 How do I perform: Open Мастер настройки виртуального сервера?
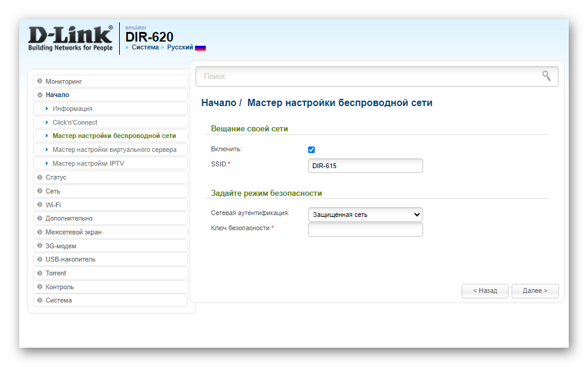(114, 150)
